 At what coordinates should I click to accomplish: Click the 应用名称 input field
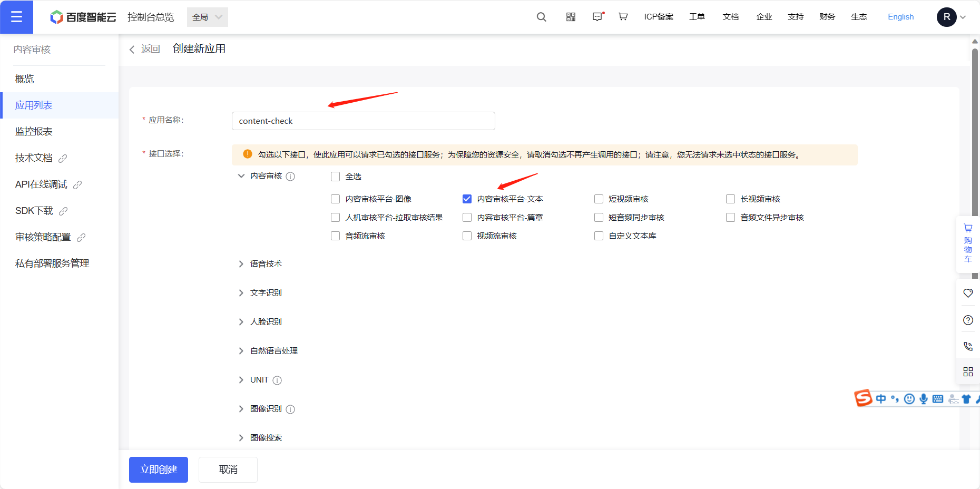tap(363, 121)
